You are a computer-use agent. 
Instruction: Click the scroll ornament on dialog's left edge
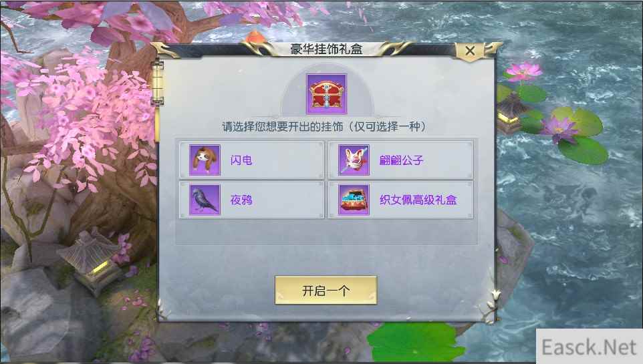tap(158, 83)
